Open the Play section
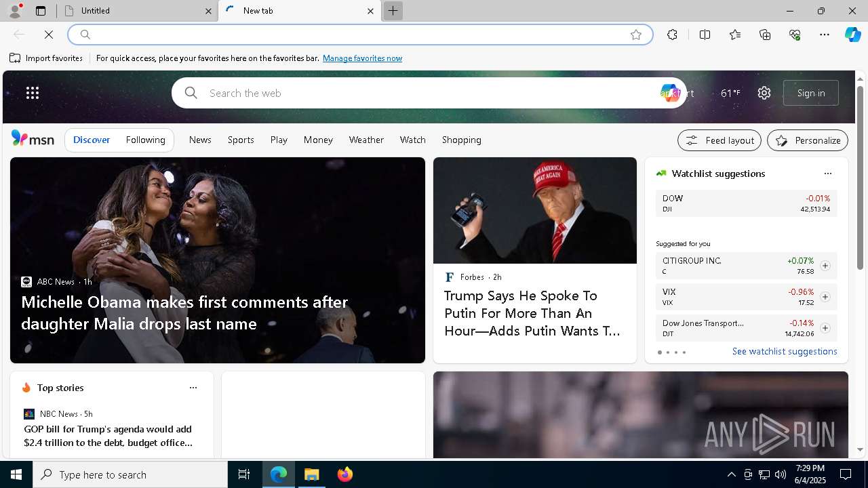868x488 pixels. click(x=279, y=140)
